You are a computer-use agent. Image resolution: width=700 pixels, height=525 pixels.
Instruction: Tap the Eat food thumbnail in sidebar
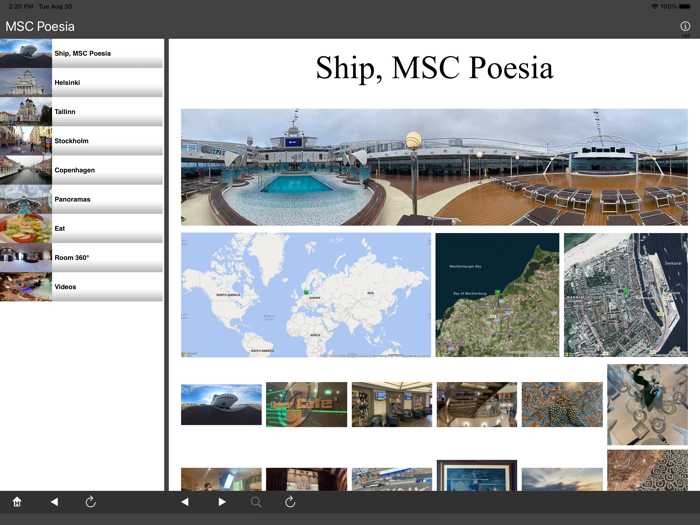(x=26, y=228)
